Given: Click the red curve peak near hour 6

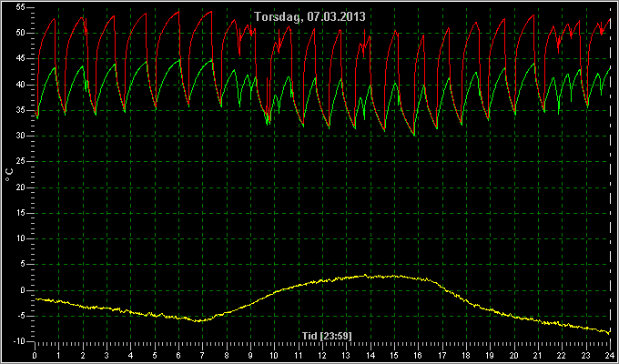Looking at the screenshot, I should [178, 12].
